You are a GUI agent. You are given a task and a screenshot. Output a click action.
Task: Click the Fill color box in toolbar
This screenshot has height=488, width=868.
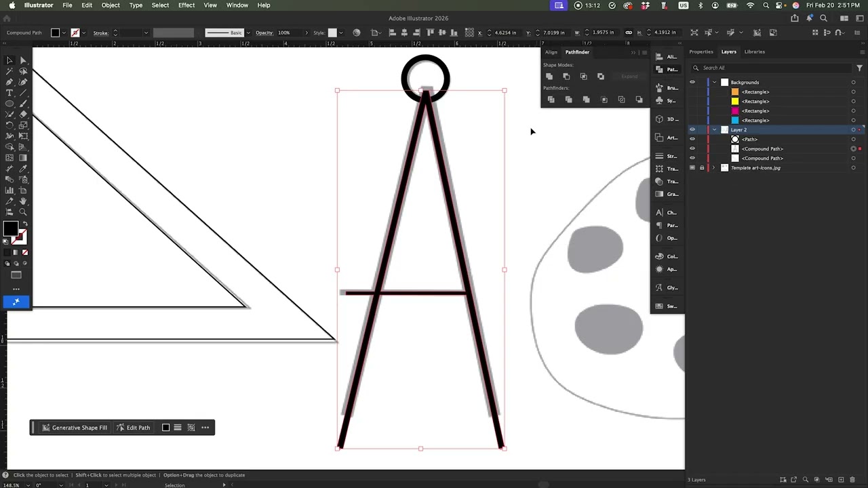pyautogui.click(x=9, y=229)
